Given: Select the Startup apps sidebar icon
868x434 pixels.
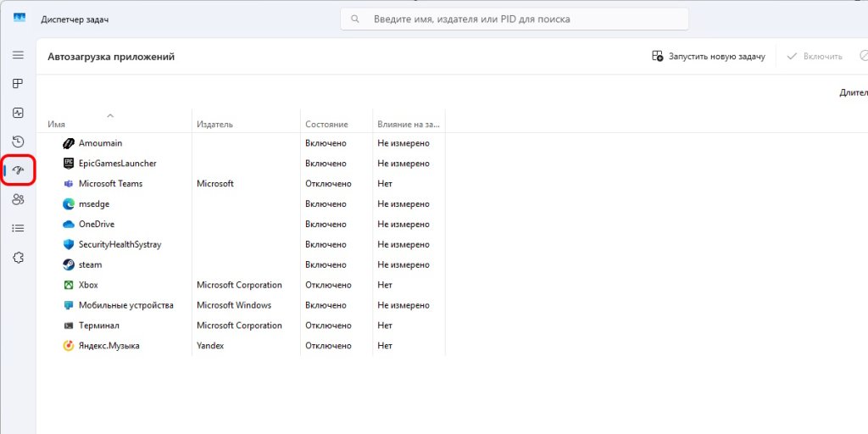Looking at the screenshot, I should 19,170.
